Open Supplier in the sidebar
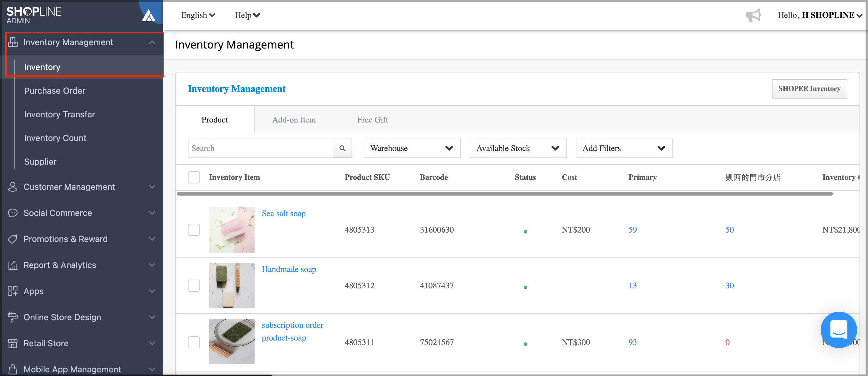This screenshot has width=868, height=376. [x=40, y=162]
